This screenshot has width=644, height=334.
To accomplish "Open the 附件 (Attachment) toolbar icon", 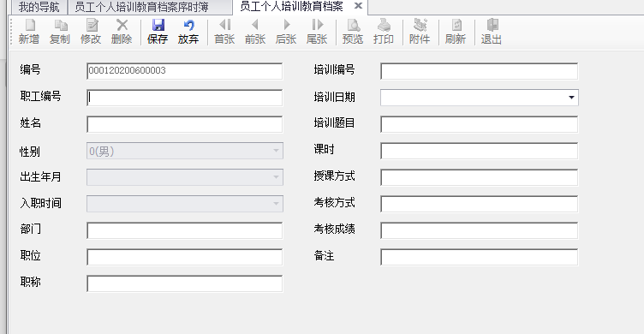I will [420, 25].
